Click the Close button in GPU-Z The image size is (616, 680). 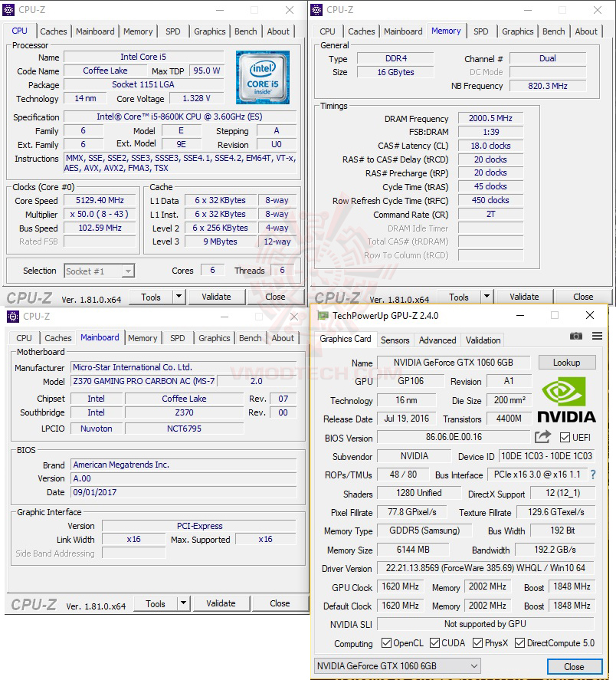tap(574, 666)
